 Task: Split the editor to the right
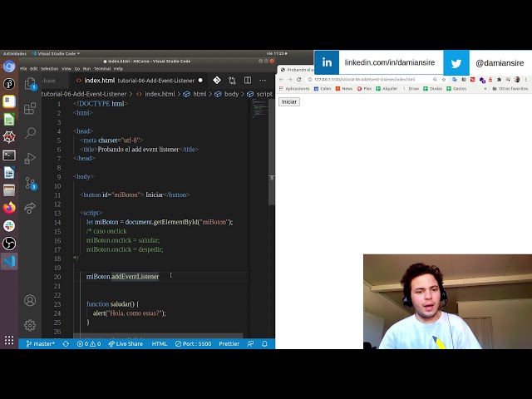click(248, 81)
